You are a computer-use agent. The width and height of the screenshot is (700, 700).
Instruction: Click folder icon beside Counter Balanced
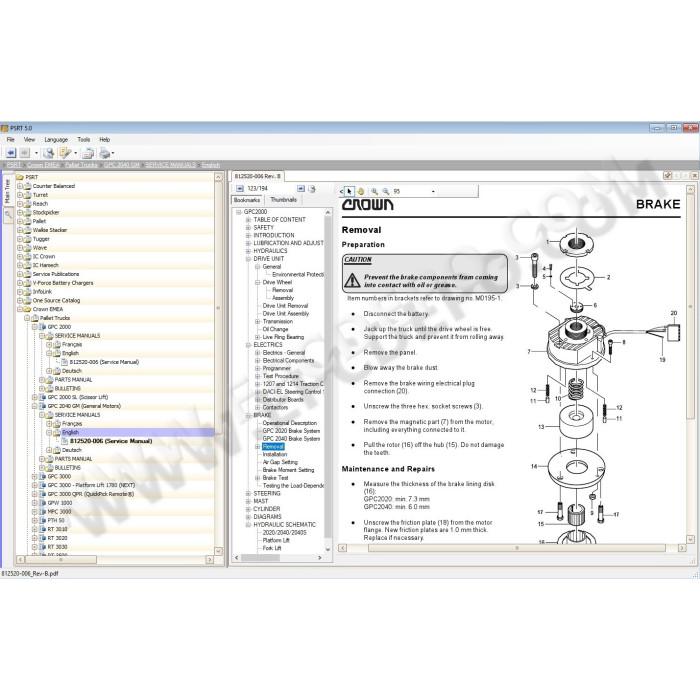(x=28, y=186)
